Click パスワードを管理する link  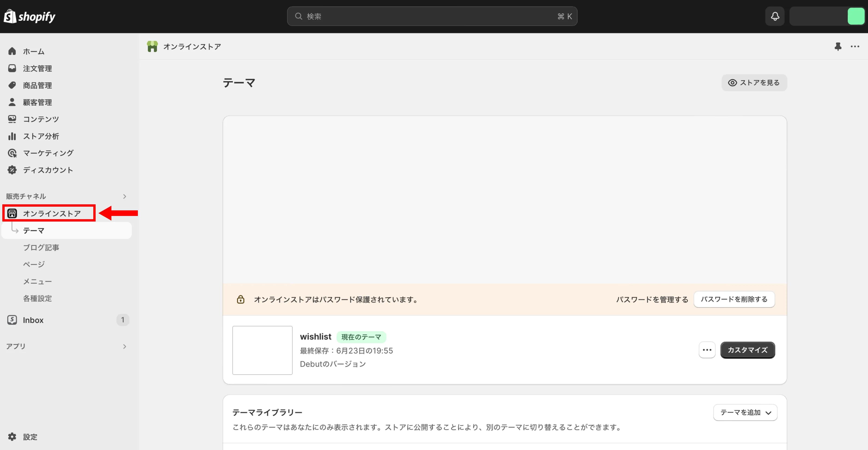[x=652, y=299]
